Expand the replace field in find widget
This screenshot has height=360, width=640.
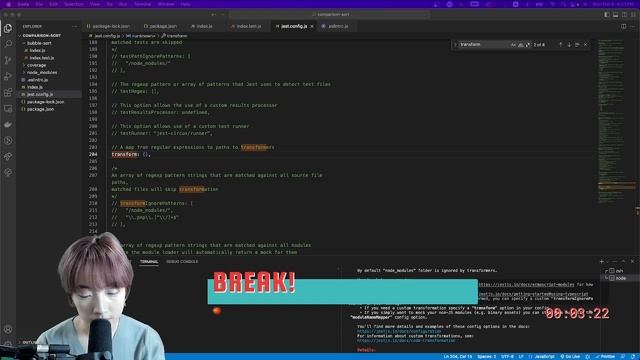click(x=456, y=44)
